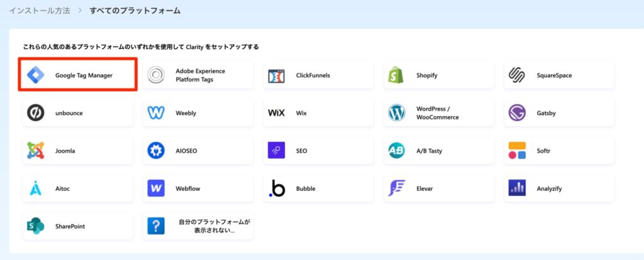Click the unbounce circle logo icon
This screenshot has height=260, width=644.
(36, 113)
